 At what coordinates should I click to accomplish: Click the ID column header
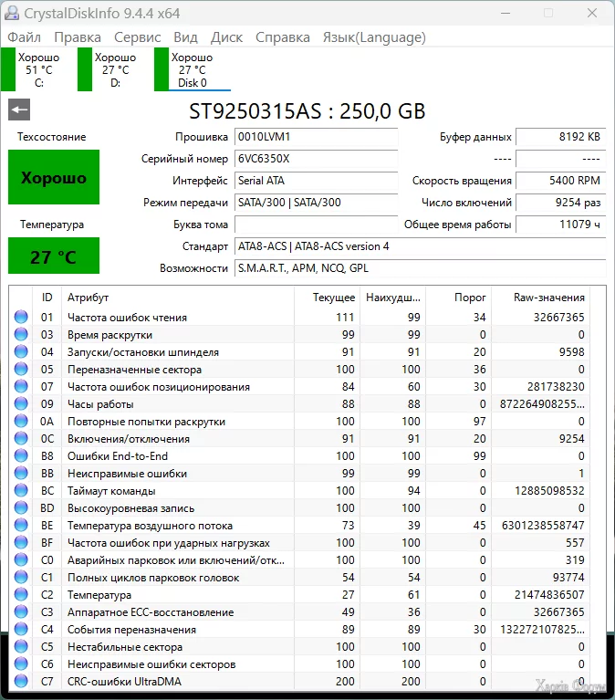(x=47, y=298)
